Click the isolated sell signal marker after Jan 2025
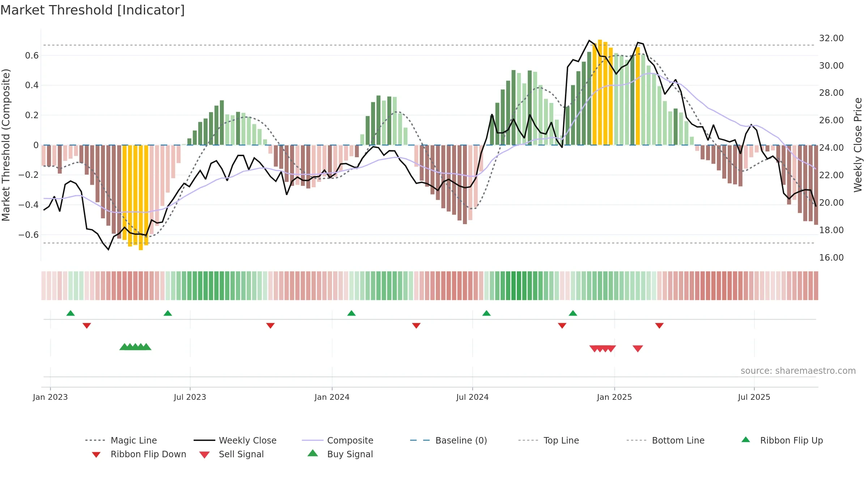 click(x=638, y=348)
